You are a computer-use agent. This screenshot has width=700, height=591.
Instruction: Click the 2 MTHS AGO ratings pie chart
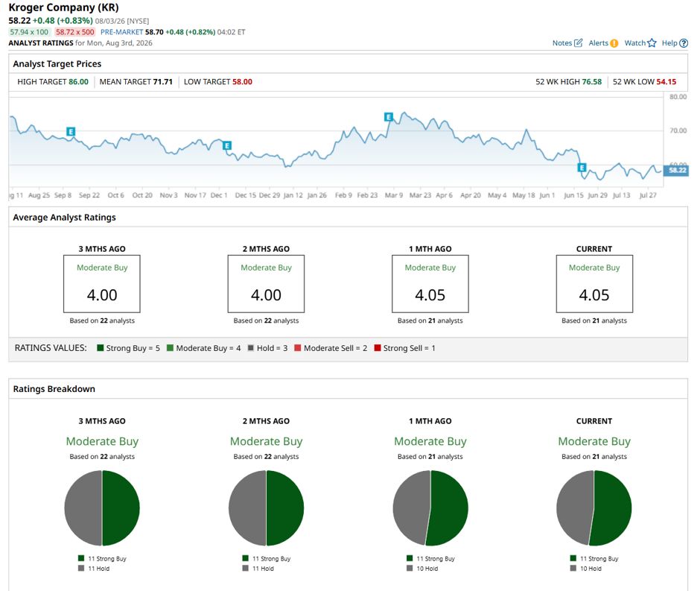tap(266, 508)
